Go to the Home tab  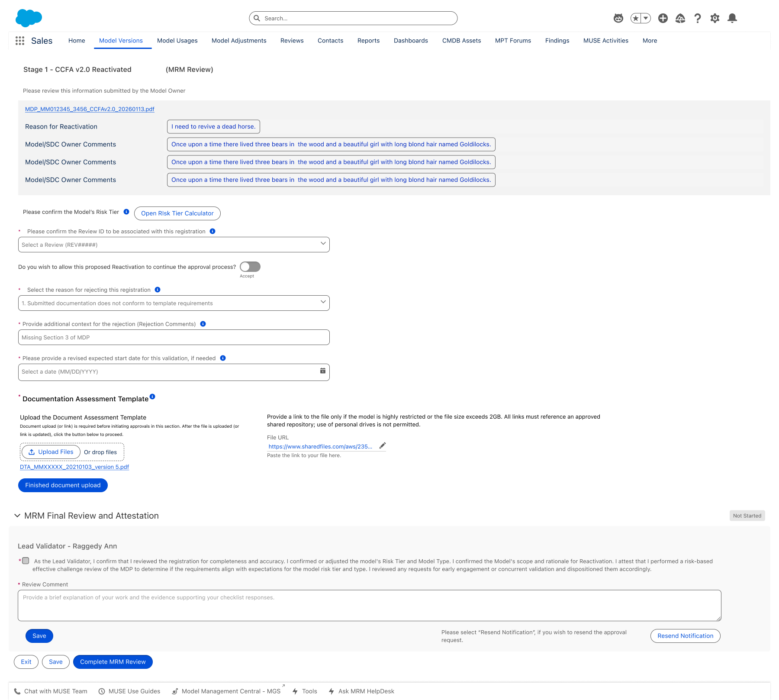coord(77,41)
